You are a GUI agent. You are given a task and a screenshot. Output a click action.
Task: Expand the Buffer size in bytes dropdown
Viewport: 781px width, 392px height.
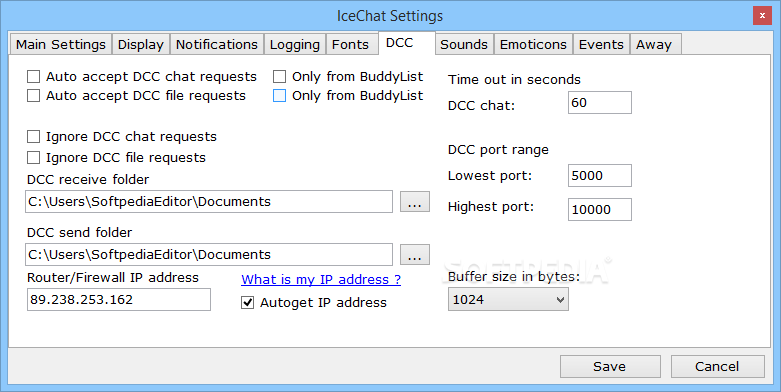click(508, 300)
